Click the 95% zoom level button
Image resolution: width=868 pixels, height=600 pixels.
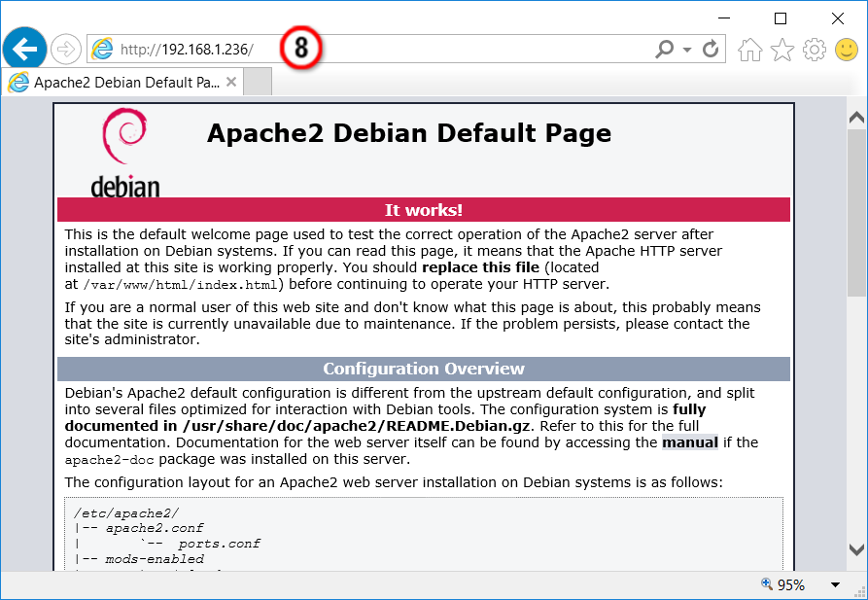pos(783,585)
